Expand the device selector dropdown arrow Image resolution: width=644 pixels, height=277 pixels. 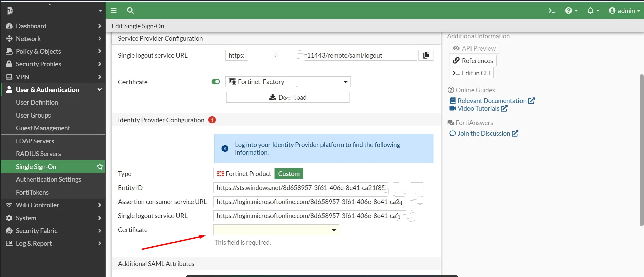pos(100,11)
